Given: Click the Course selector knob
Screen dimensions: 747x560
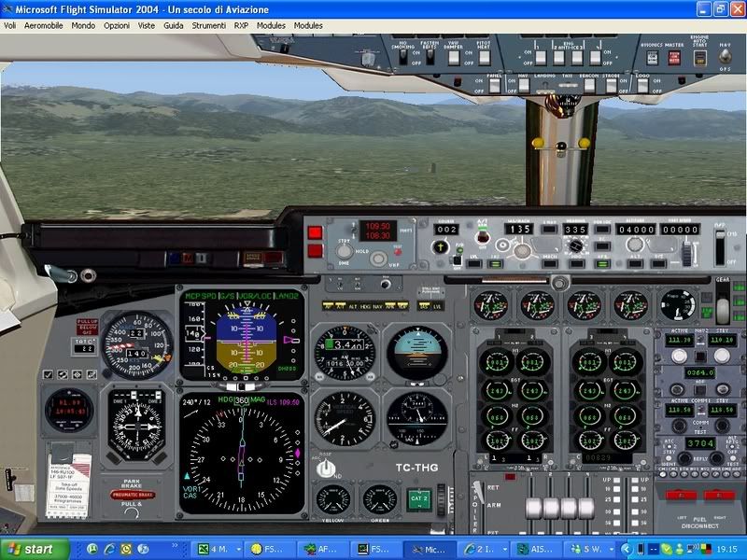Looking at the screenshot, I should 440,247.
